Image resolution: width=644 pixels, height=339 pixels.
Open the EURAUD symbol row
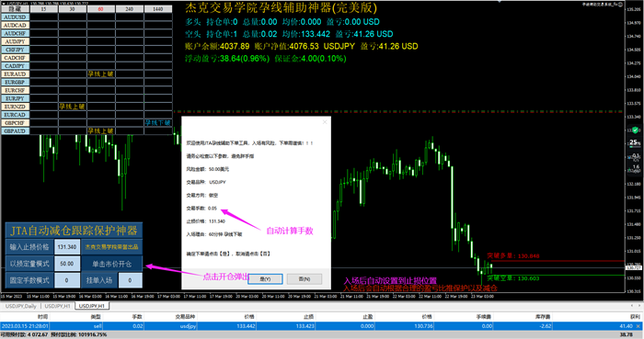(16, 74)
